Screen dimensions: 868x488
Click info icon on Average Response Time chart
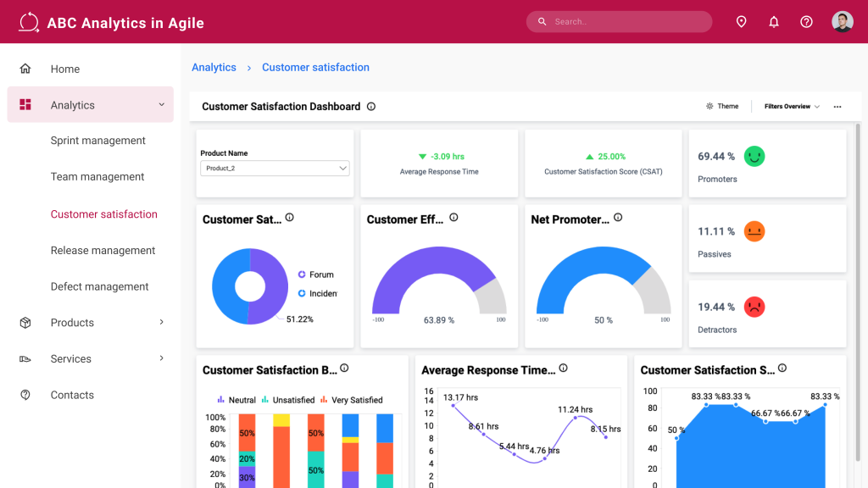click(x=563, y=368)
